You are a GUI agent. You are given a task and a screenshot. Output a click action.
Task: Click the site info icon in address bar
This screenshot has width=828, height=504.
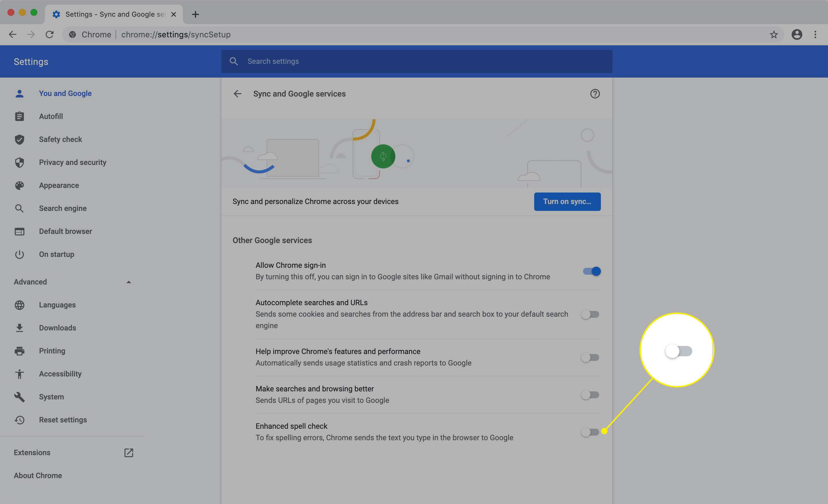point(72,34)
